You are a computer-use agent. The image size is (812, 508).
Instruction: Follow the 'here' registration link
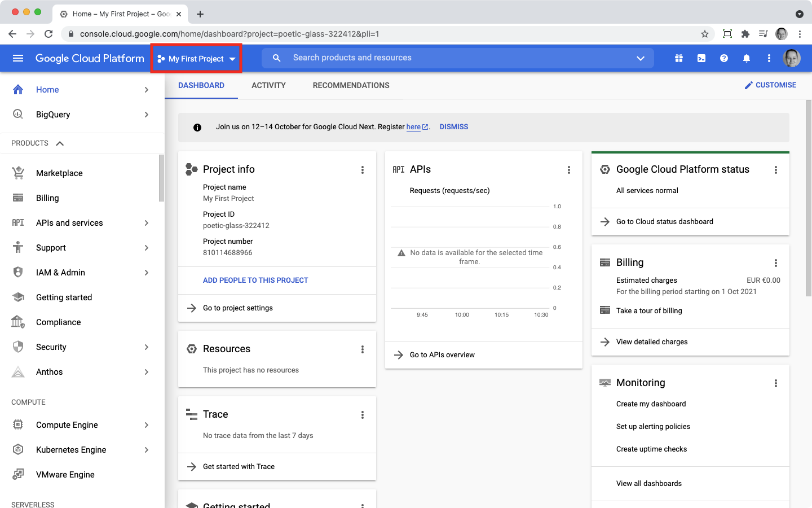click(x=413, y=127)
